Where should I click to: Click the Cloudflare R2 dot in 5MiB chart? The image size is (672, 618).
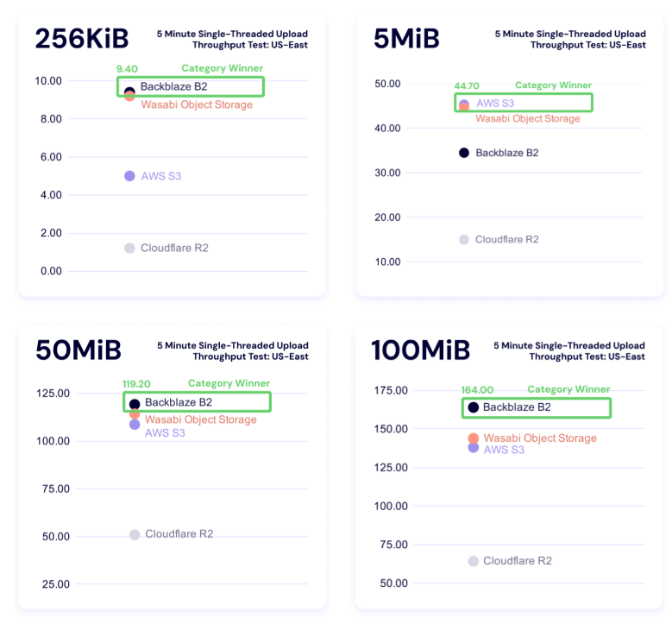(464, 240)
